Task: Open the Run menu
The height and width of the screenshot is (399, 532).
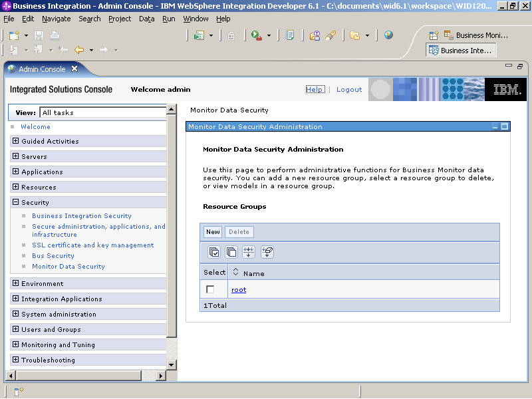Action: tap(169, 19)
